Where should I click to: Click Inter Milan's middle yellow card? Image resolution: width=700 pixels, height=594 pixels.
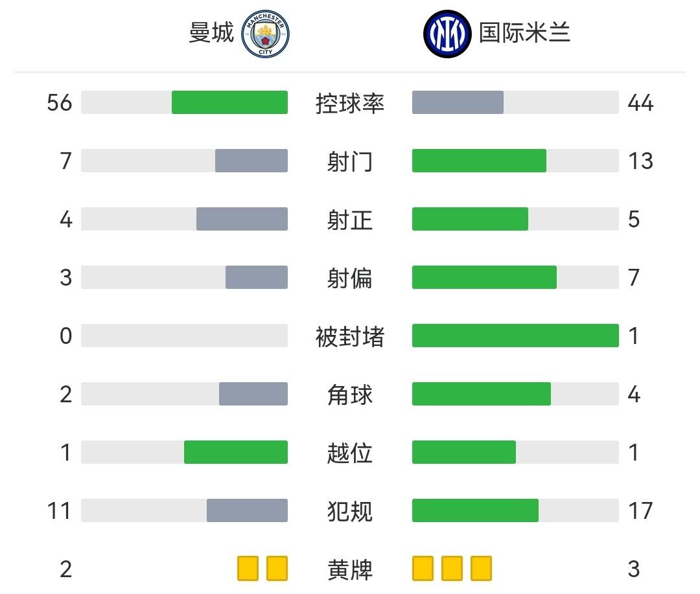click(452, 568)
